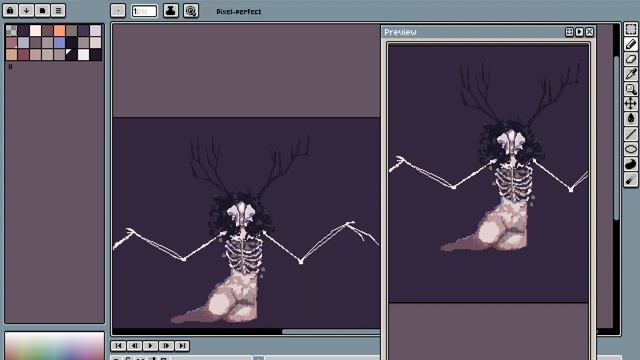Screen dimensions: 640x360
Task: Open the palette presets icon
Action: [x=42, y=10]
